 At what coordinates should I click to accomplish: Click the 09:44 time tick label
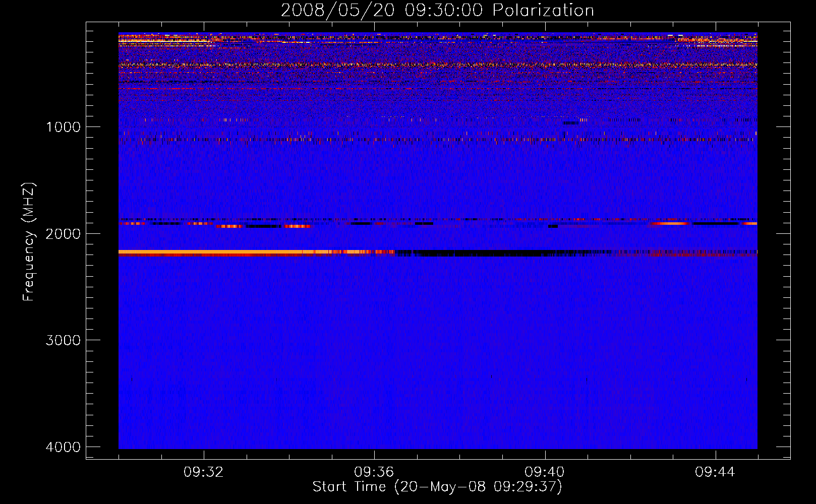coord(715,472)
